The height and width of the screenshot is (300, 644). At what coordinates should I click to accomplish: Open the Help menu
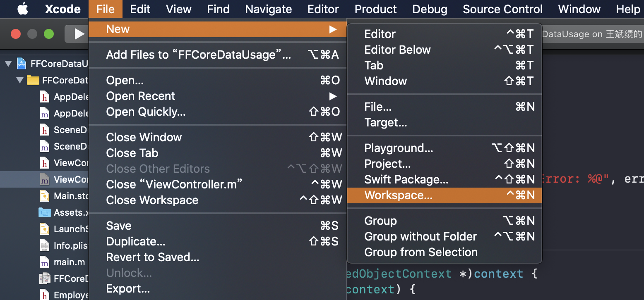coord(627,9)
